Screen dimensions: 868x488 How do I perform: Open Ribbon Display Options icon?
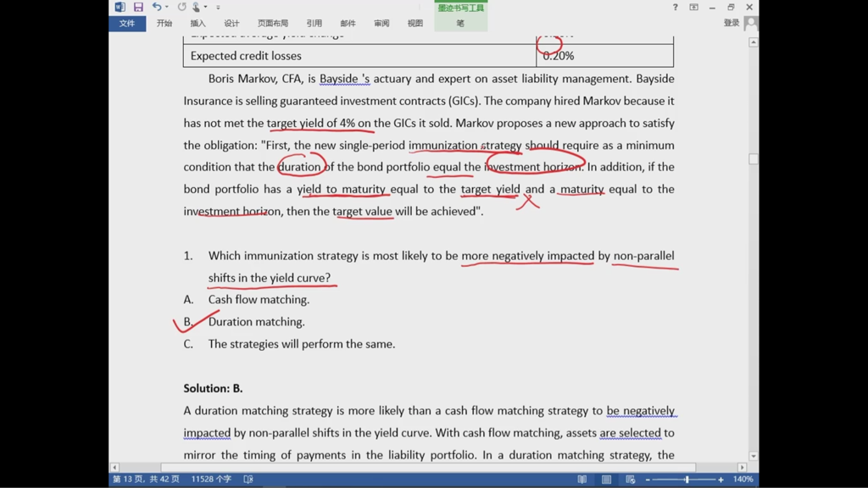693,7
